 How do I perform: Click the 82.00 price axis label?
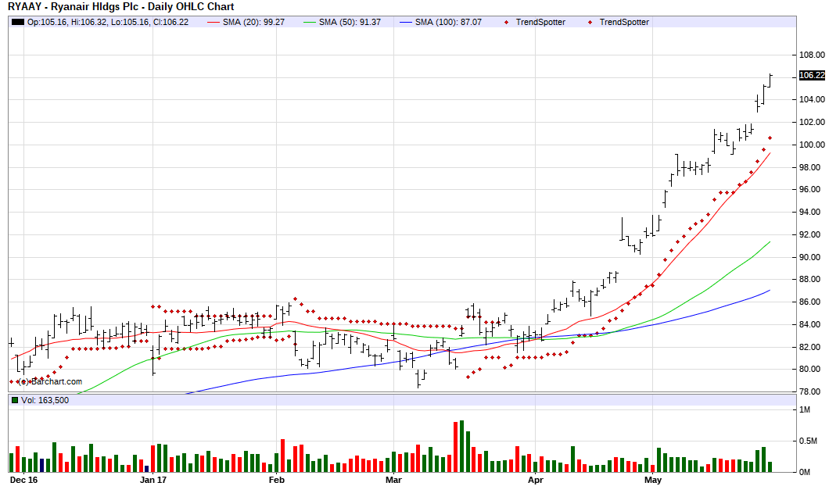(x=812, y=347)
